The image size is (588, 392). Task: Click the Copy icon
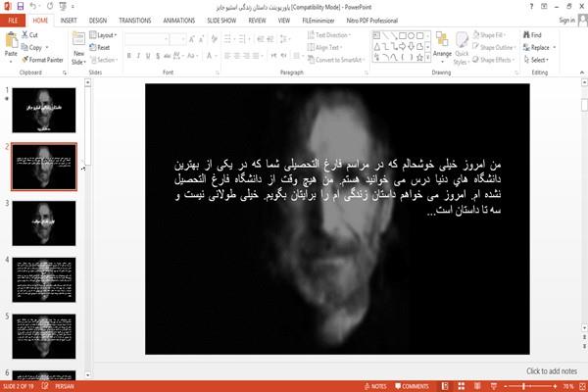pyautogui.click(x=24, y=47)
